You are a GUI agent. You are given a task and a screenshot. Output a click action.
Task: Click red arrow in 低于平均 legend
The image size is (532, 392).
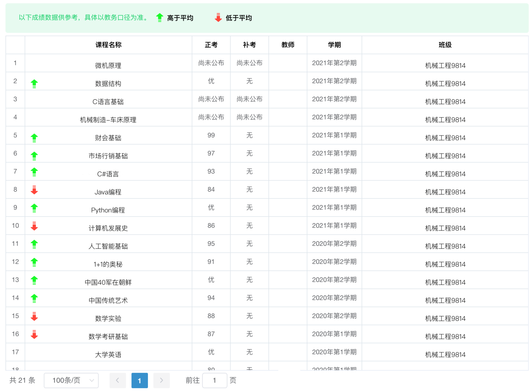218,17
